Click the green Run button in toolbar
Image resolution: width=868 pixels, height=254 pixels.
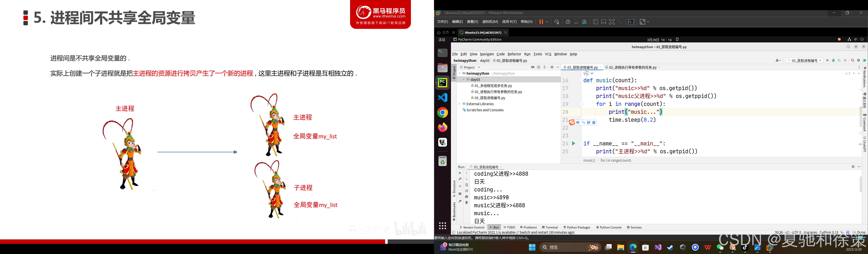click(827, 61)
